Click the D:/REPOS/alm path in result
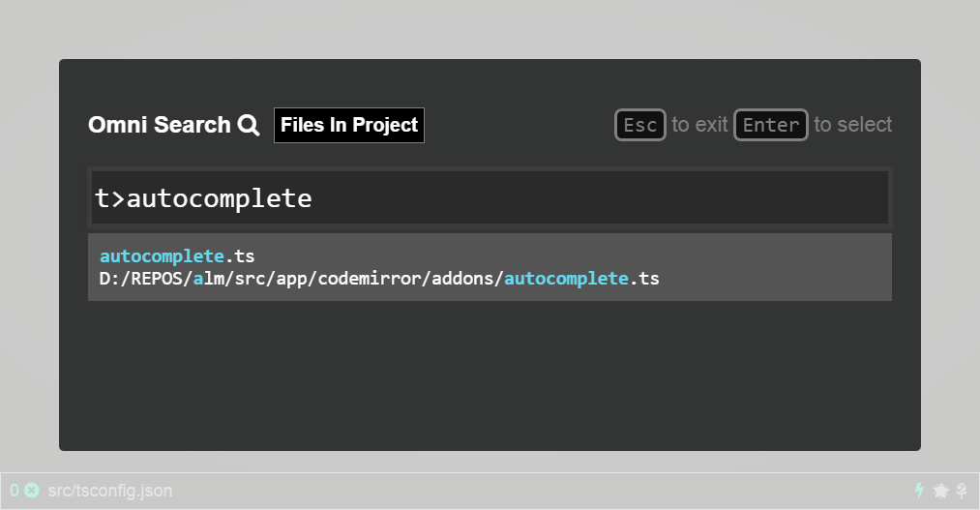The width and height of the screenshot is (980, 510). 162,279
